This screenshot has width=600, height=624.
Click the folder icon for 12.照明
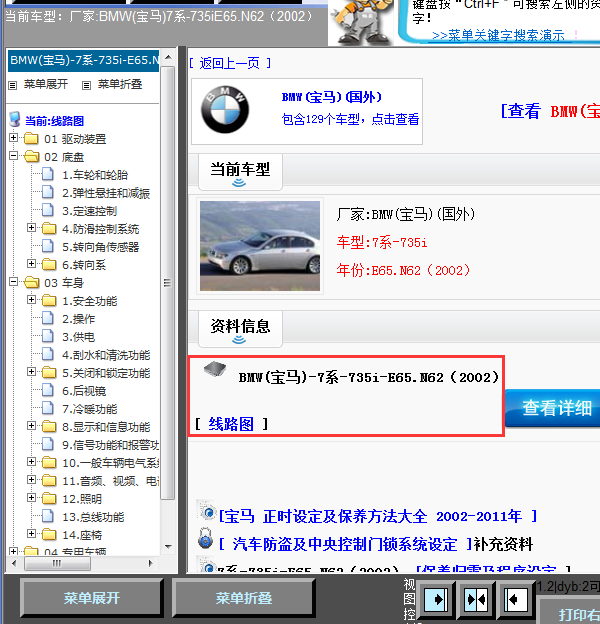coord(49,498)
